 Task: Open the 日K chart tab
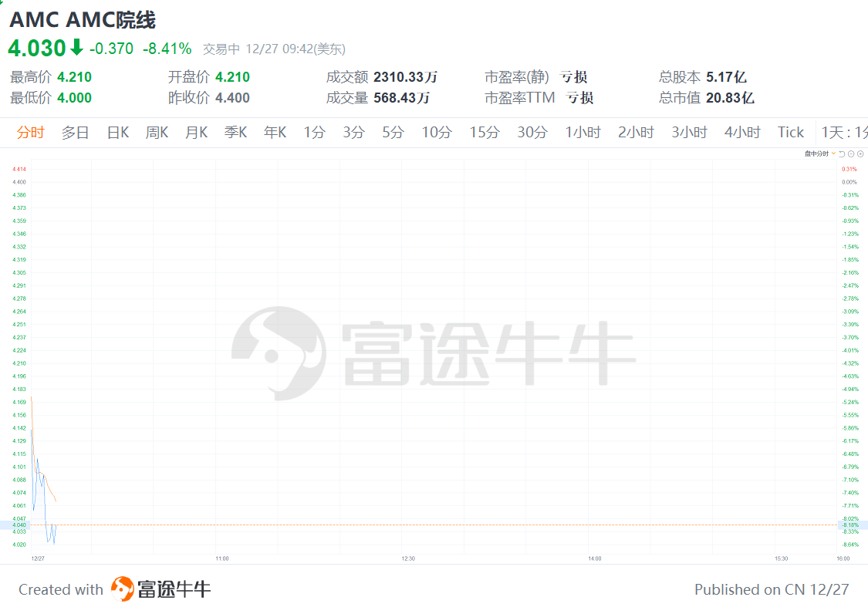tap(118, 133)
